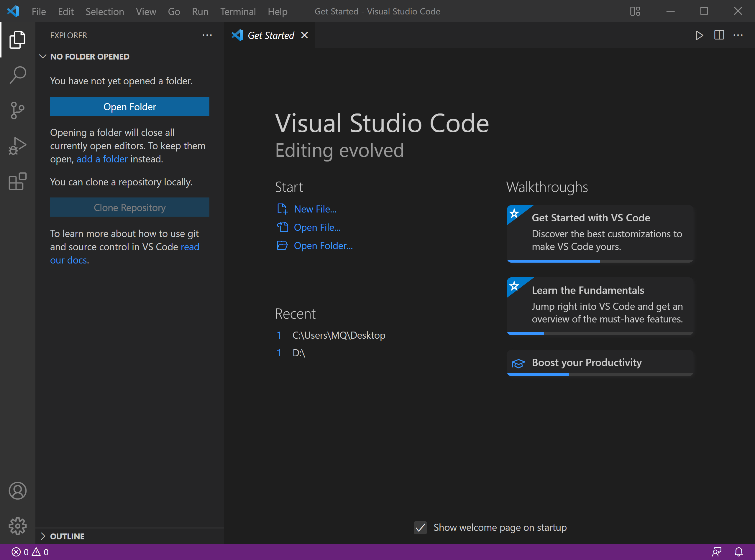Minimize the VS Code window
Viewport: 755px width, 560px height.
click(x=670, y=11)
